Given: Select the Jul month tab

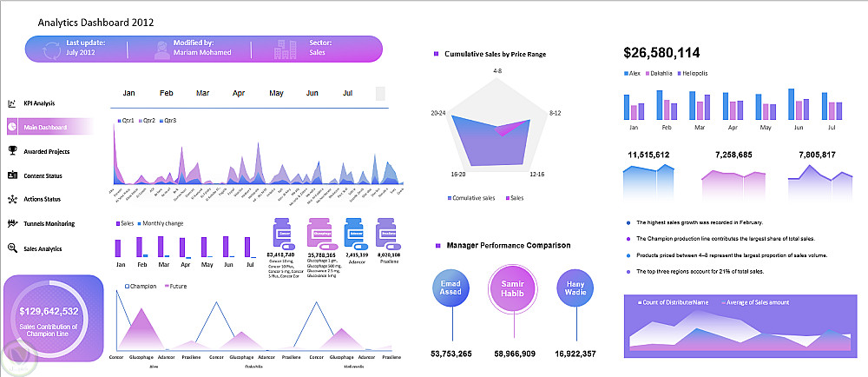Looking at the screenshot, I should tap(348, 93).
